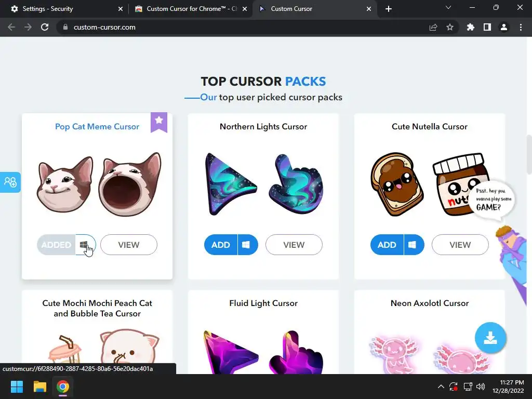Click the page vertical scrollbar thumb

coord(529,154)
